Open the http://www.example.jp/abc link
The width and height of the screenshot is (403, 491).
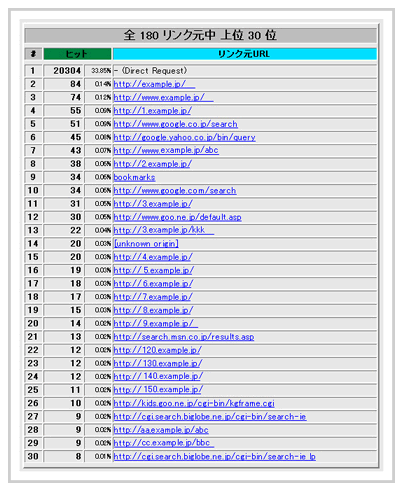click(166, 151)
